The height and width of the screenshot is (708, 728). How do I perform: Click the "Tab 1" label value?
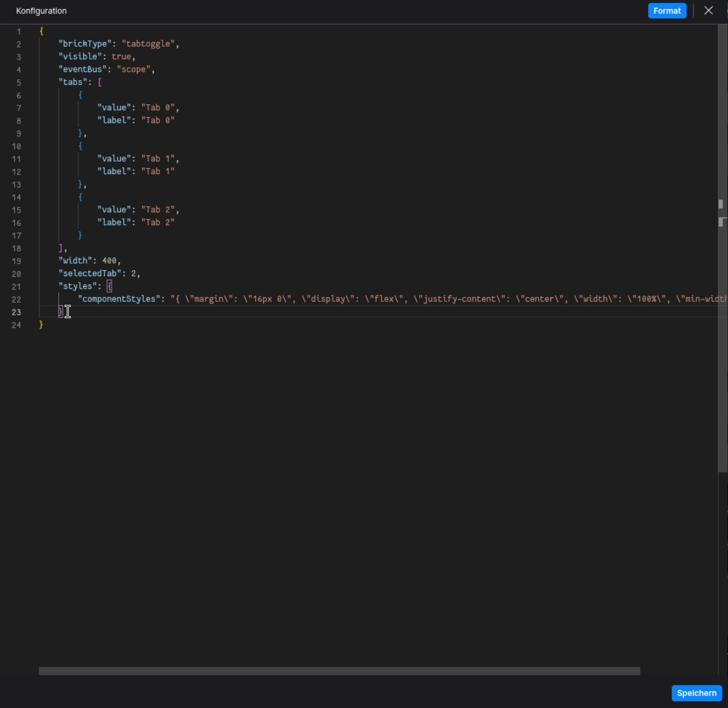(x=158, y=171)
